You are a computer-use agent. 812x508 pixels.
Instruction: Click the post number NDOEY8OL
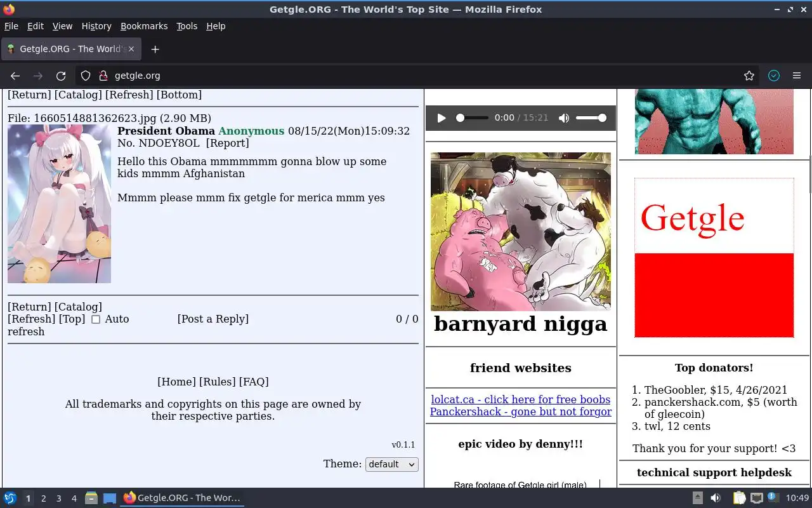pos(169,143)
